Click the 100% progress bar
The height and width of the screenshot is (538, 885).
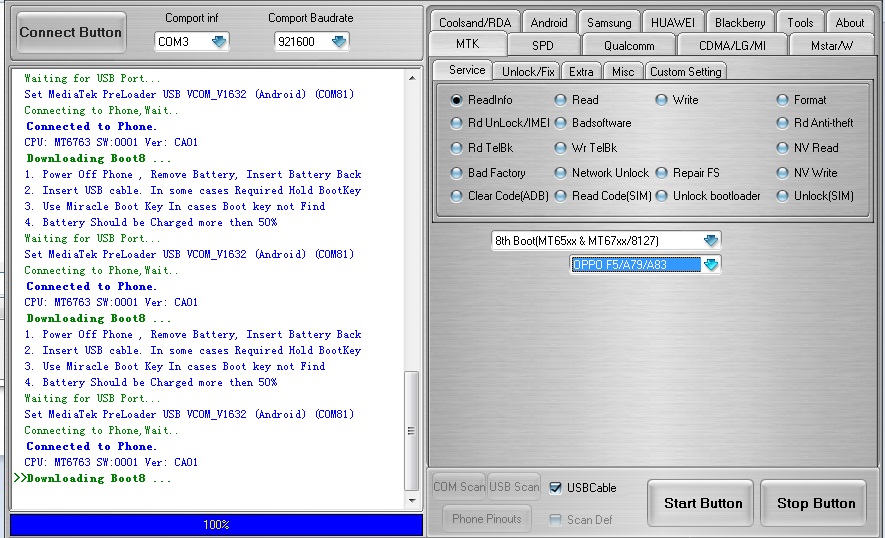click(216, 524)
